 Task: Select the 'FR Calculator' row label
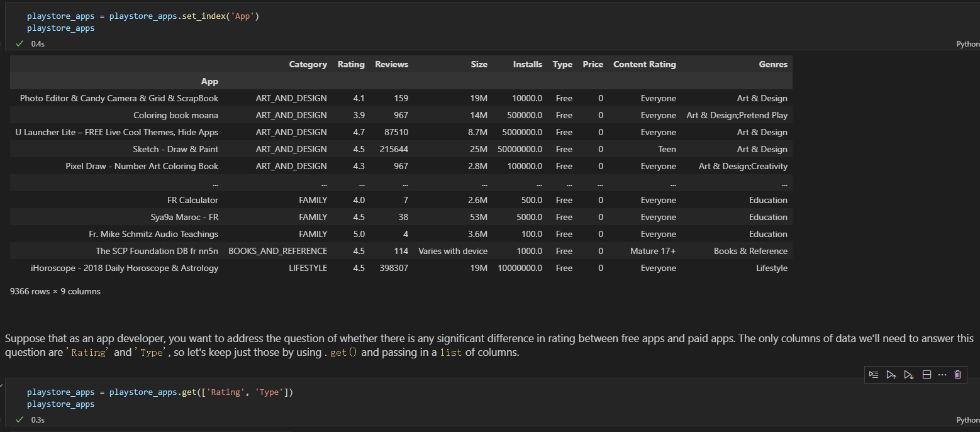click(x=192, y=200)
